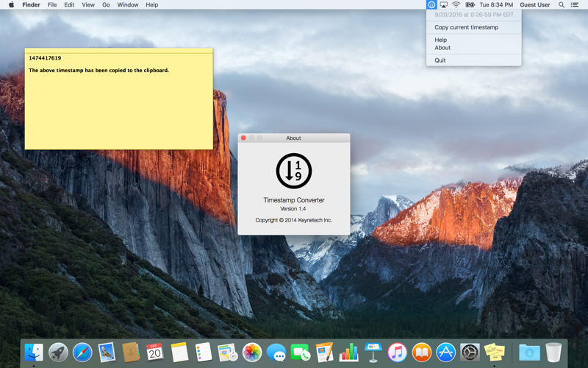Open the Wi-Fi status menu
The width and height of the screenshot is (588, 368).
(456, 4)
